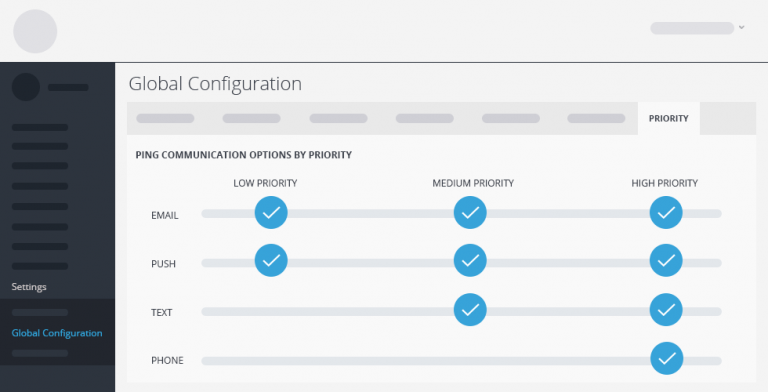The image size is (768, 392).
Task: Click the sidebar user avatar circle
Action: (x=26, y=87)
